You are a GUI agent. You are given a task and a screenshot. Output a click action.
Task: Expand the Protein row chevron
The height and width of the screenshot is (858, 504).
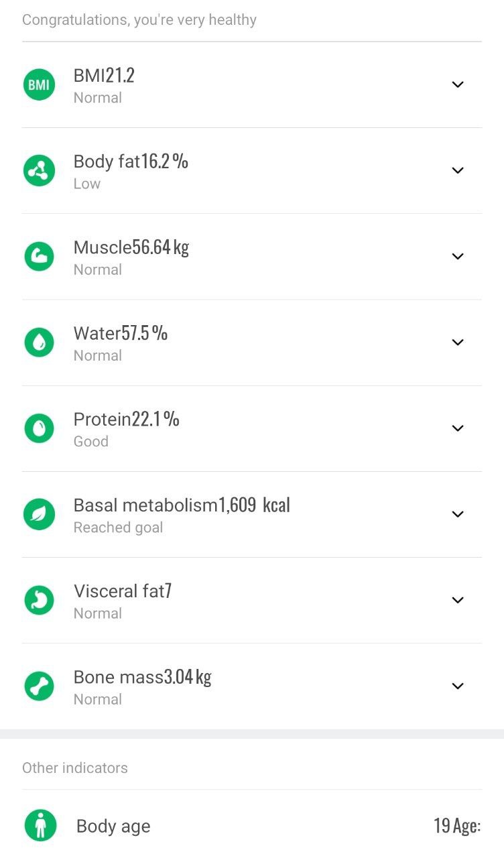[458, 428]
